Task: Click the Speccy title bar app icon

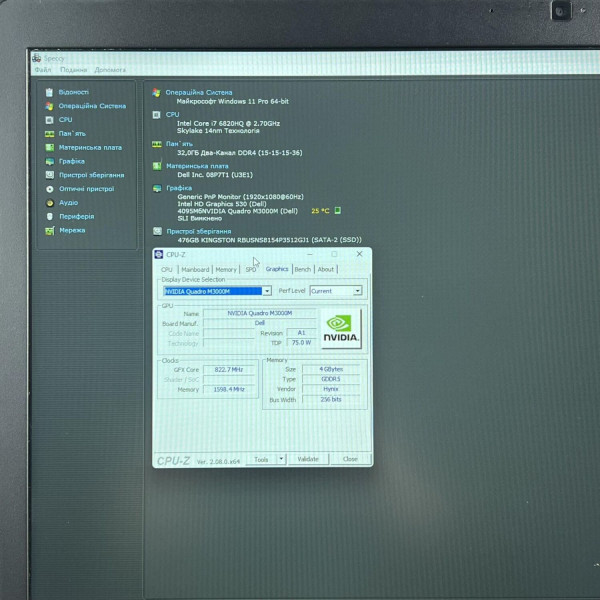Action: [37, 58]
